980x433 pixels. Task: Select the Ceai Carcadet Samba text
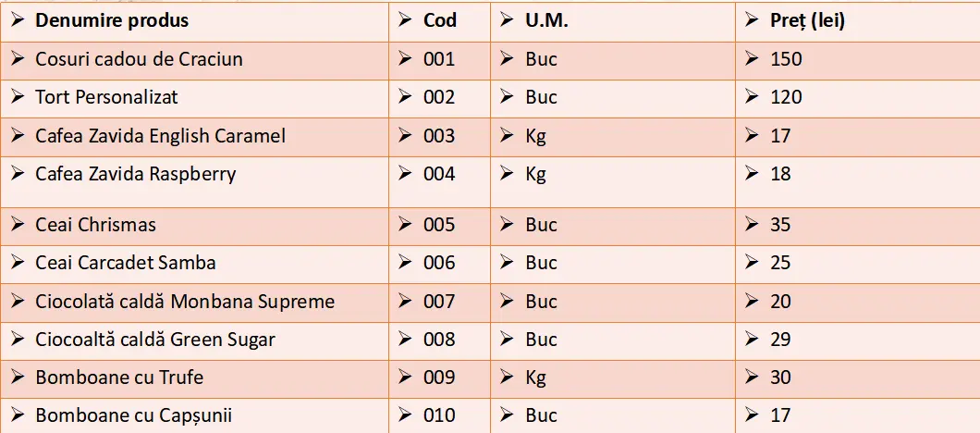point(126,263)
